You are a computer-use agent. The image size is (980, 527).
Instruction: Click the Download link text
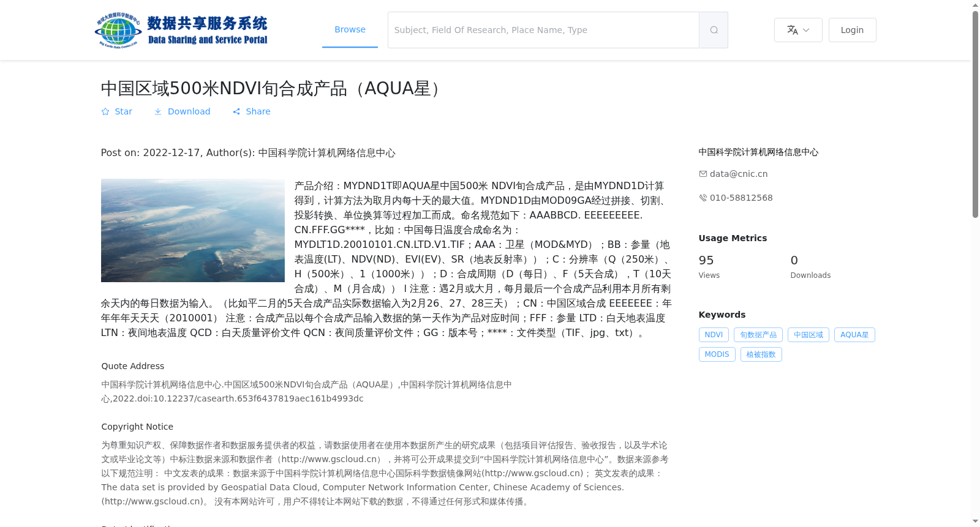[x=189, y=111]
